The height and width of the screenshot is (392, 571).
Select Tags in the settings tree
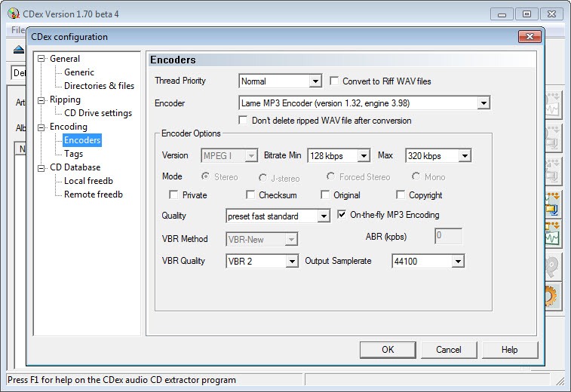click(74, 154)
